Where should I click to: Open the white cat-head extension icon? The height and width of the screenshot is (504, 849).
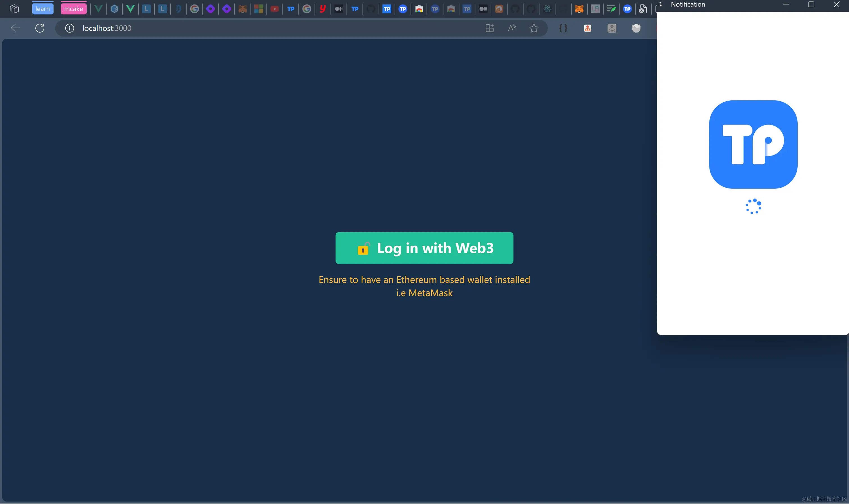pos(636,28)
